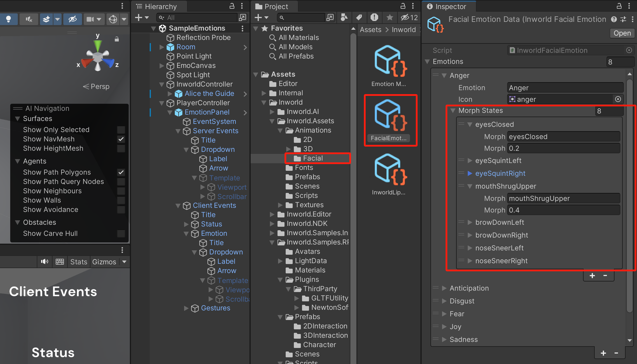Toggle scene effects layers icon
Viewport: 637px width, 364px height.
(46, 19)
